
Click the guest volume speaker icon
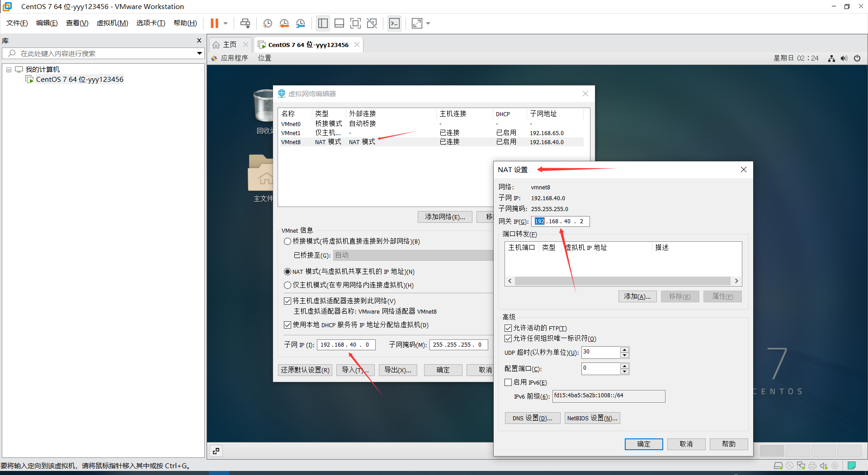[x=844, y=58]
